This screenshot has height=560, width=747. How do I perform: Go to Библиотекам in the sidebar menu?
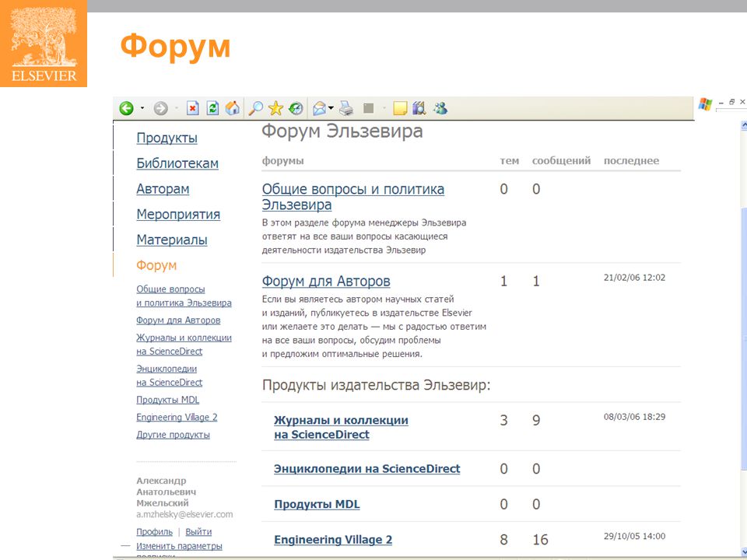pos(177,163)
